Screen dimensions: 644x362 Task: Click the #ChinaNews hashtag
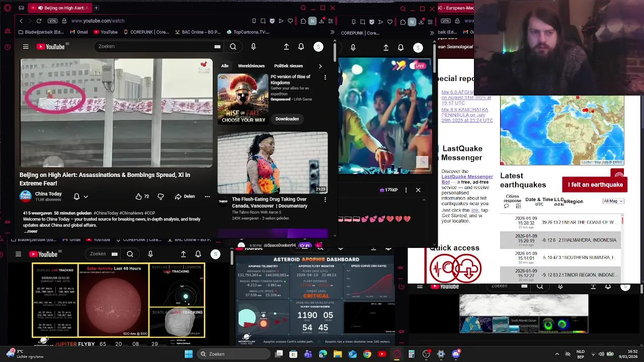[131, 213]
